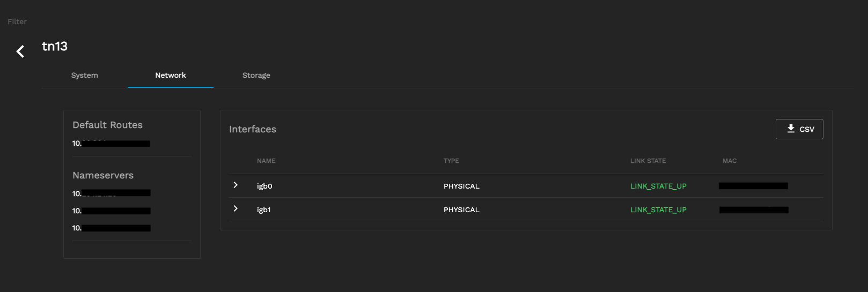The height and width of the screenshot is (292, 868).
Task: Click the NAME column header
Action: (x=266, y=161)
